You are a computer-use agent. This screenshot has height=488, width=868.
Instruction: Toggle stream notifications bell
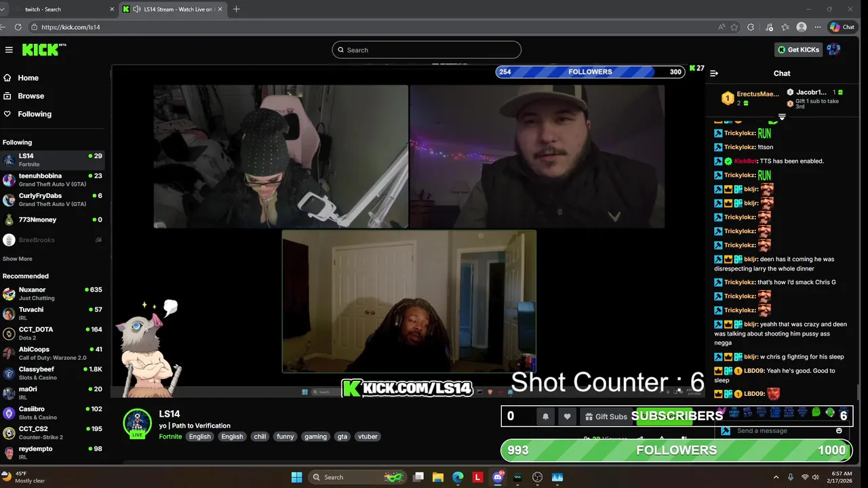[545, 416]
